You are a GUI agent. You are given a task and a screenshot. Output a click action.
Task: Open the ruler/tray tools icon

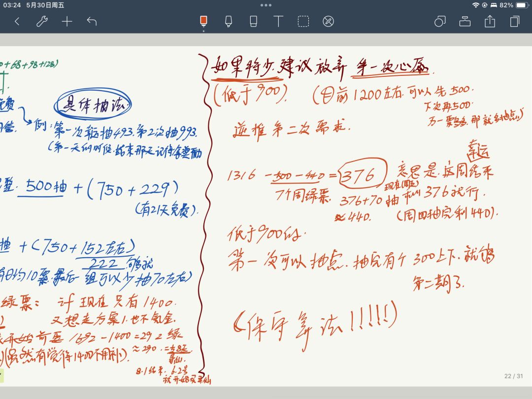point(465,21)
